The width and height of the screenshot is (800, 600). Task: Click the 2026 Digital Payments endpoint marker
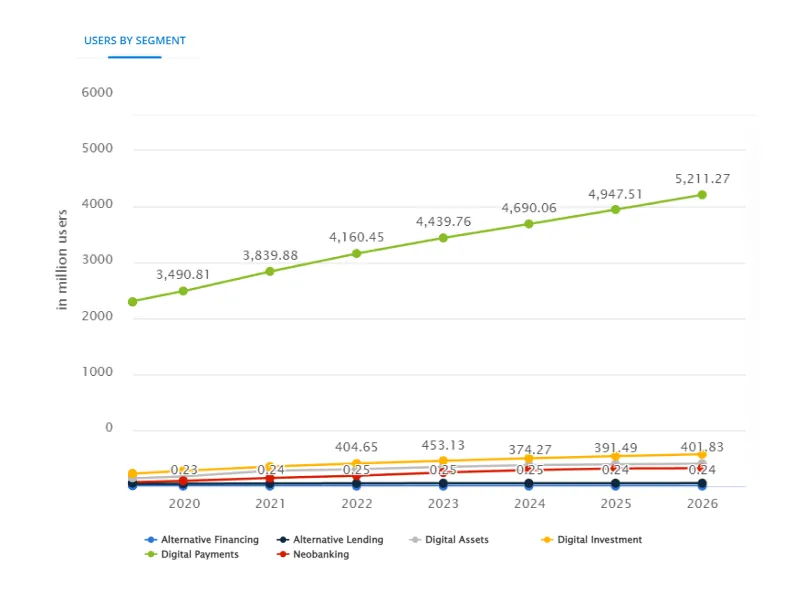(x=702, y=195)
